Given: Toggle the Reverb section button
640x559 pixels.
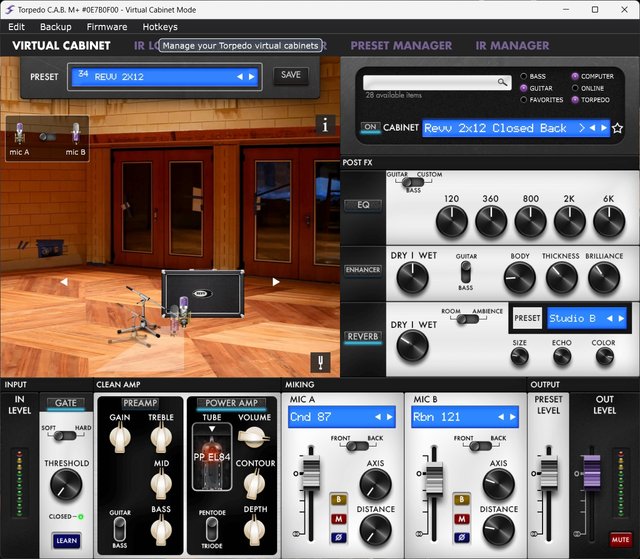Looking at the screenshot, I should [x=363, y=337].
